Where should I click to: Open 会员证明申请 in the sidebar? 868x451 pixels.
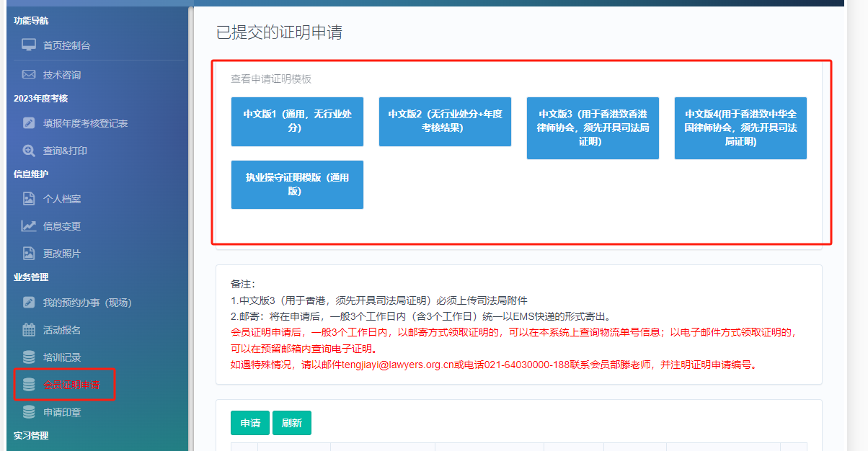(x=71, y=385)
